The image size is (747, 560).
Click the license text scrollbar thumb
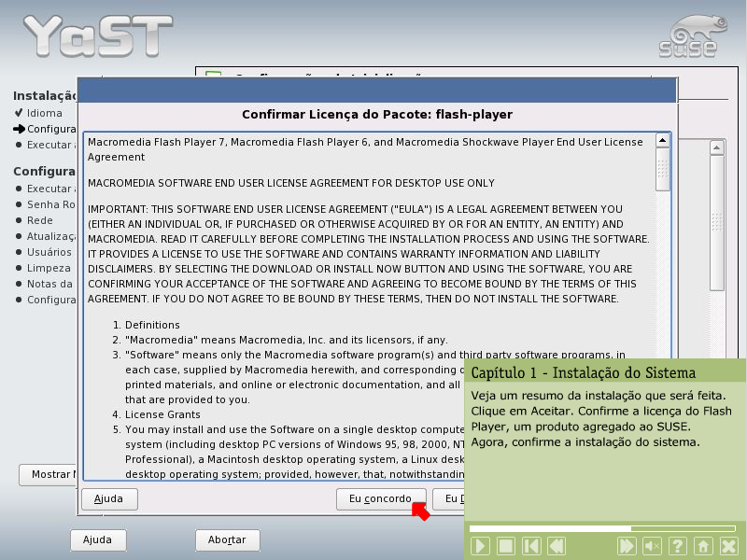point(662,171)
